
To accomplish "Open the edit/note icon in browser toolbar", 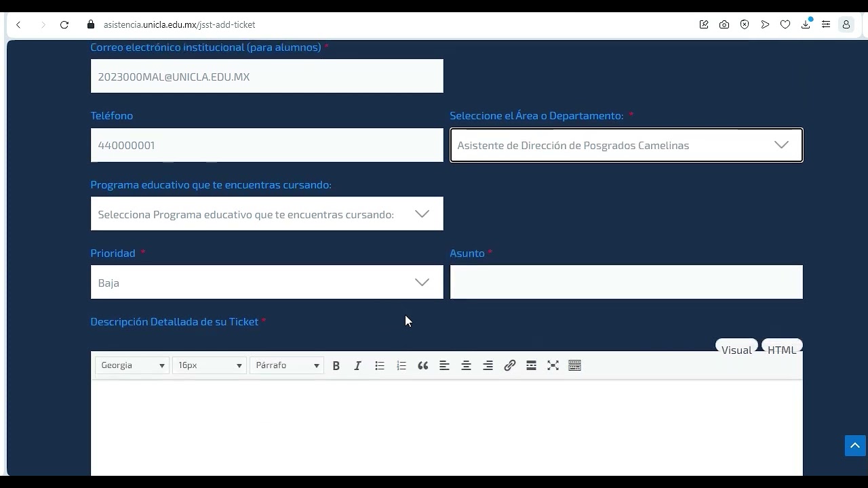I will (x=704, y=24).
